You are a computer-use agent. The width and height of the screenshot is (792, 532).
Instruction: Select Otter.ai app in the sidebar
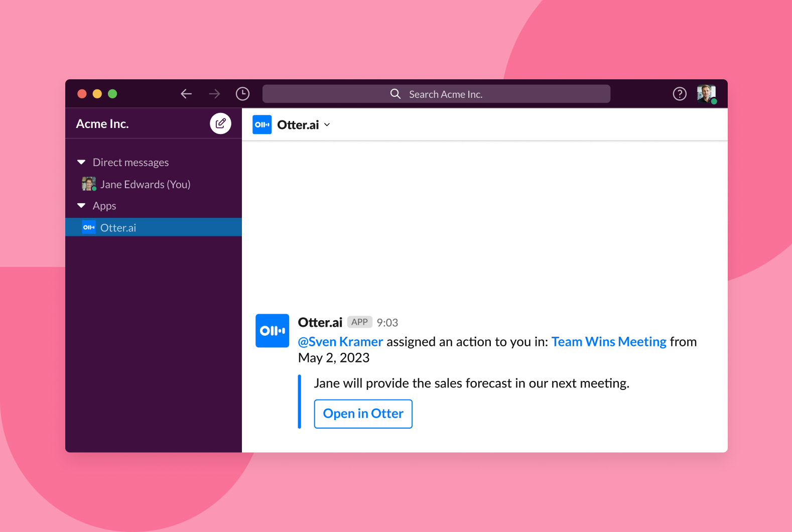coord(118,227)
